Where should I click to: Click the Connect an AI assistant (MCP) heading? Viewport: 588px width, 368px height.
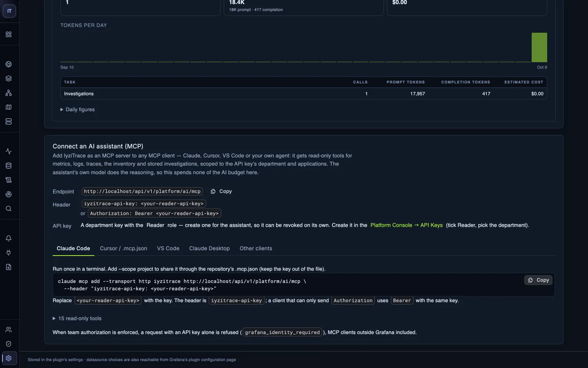(x=98, y=146)
